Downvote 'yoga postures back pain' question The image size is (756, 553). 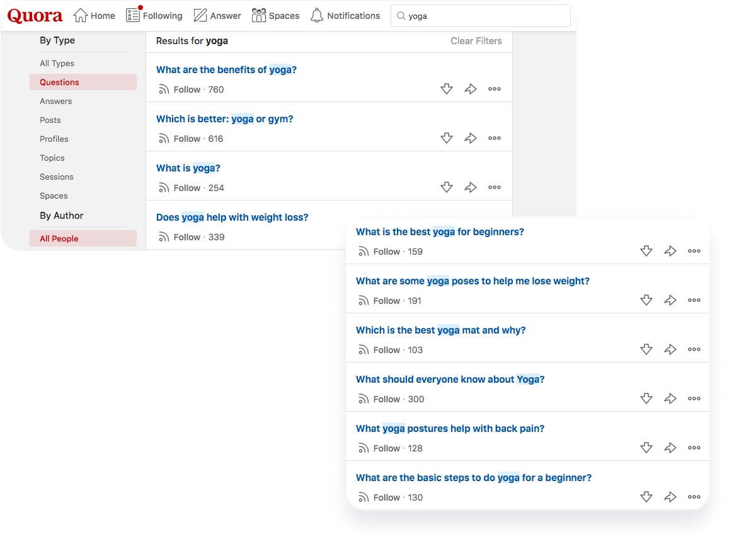tap(646, 448)
